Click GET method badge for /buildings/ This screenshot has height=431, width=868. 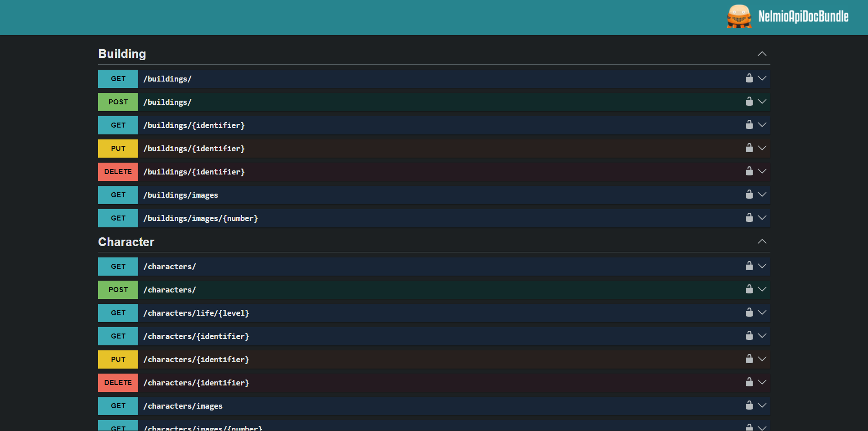(118, 79)
